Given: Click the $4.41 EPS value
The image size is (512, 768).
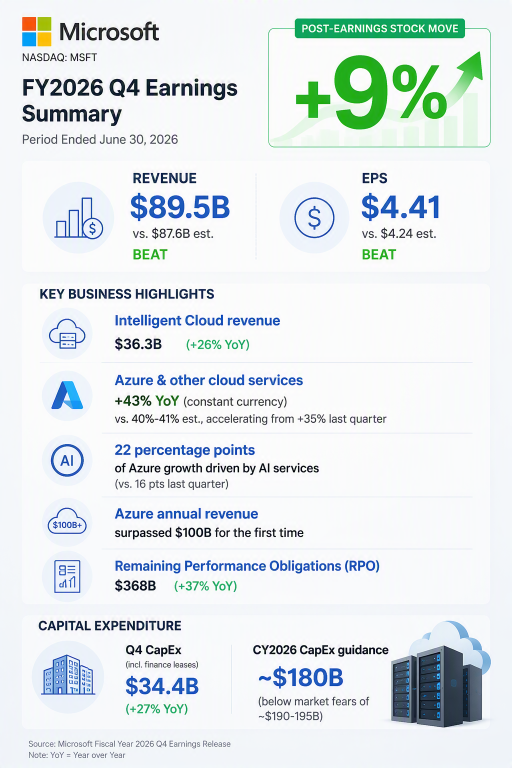Looking at the screenshot, I should pyautogui.click(x=401, y=207).
